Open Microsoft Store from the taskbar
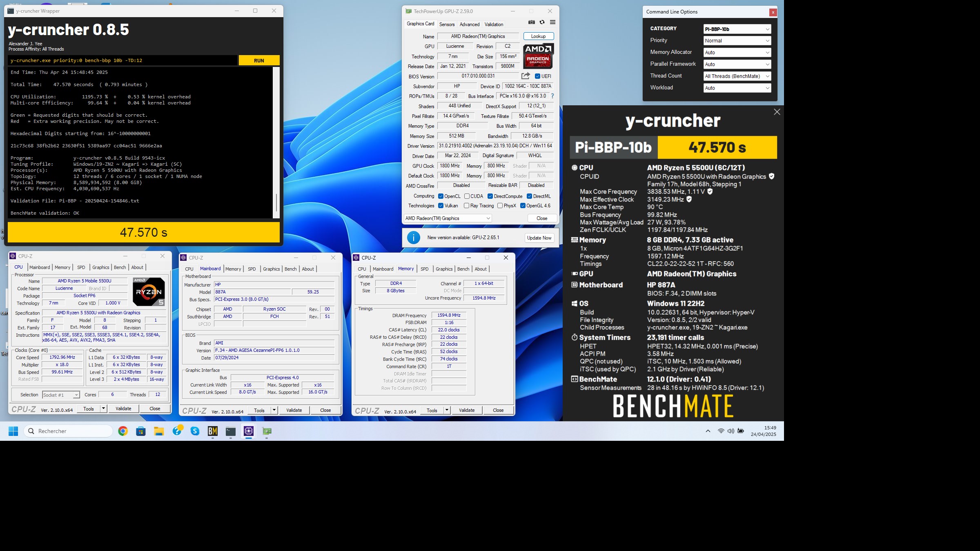The height and width of the screenshot is (551, 980). pos(141,431)
